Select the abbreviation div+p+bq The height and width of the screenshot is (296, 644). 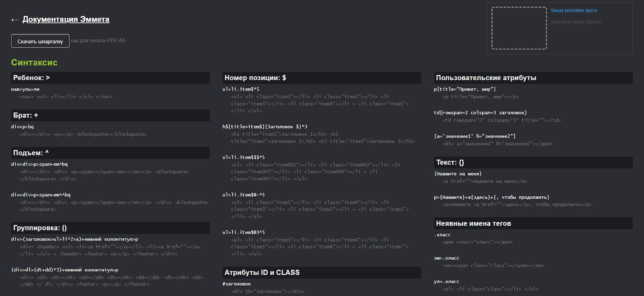23,127
